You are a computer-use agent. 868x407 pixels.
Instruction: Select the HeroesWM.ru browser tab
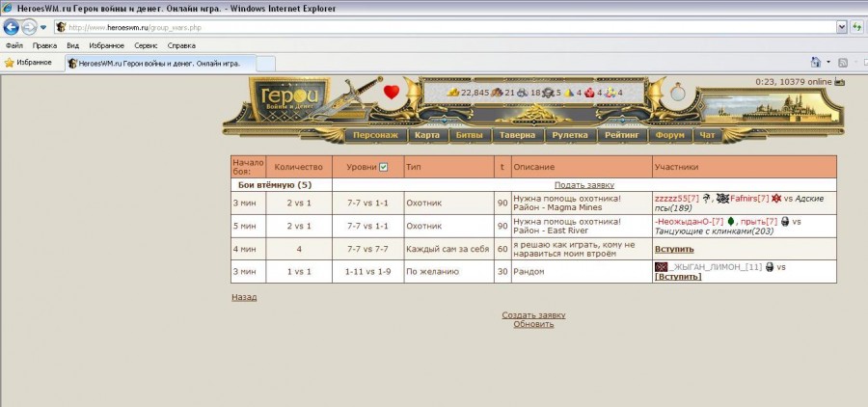coord(160,63)
